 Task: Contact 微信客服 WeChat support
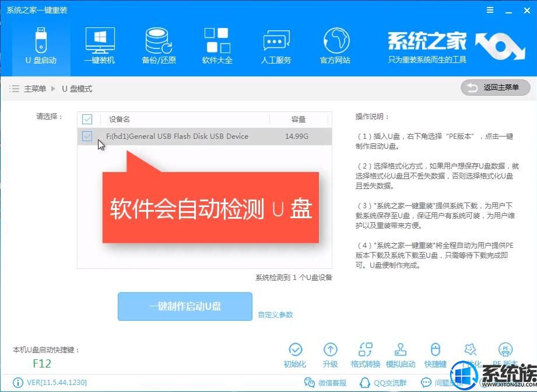click(325, 383)
